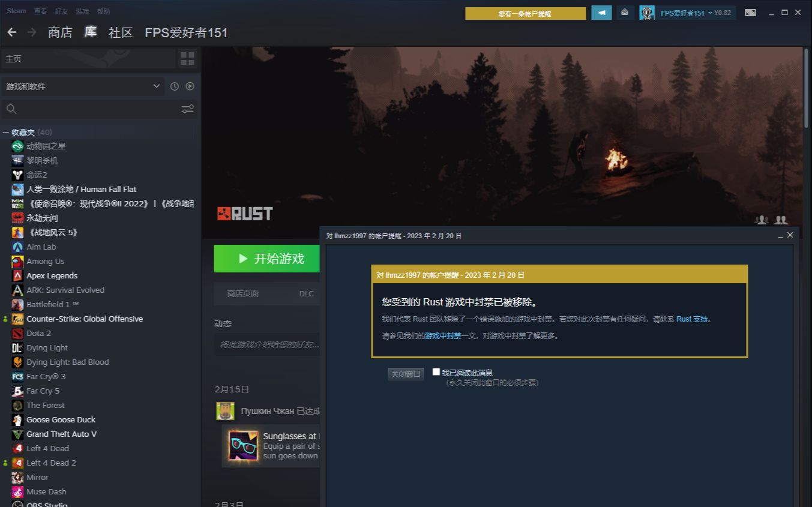Open the FPS爱好者151 profile tab
The width and height of the screenshot is (812, 507).
(x=187, y=32)
